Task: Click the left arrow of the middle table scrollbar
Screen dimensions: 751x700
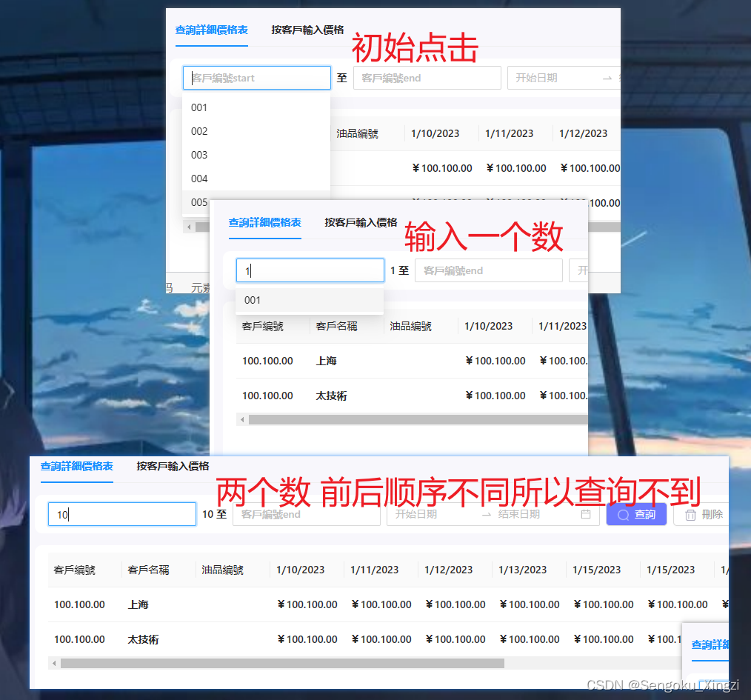Action: (243, 419)
